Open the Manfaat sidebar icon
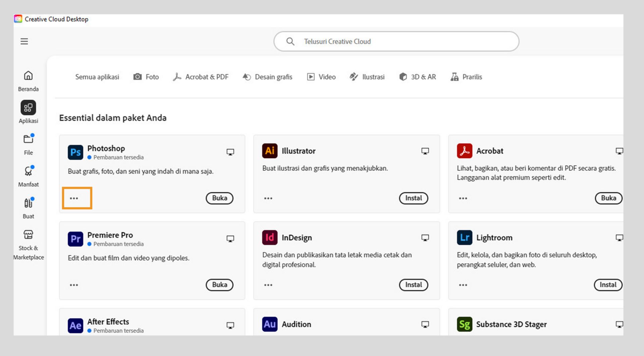The image size is (644, 356). 28,171
